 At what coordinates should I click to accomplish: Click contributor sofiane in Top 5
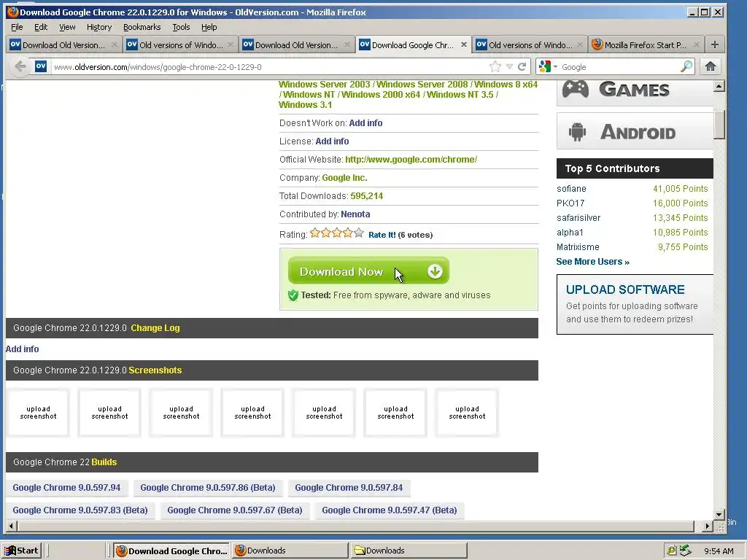571,189
